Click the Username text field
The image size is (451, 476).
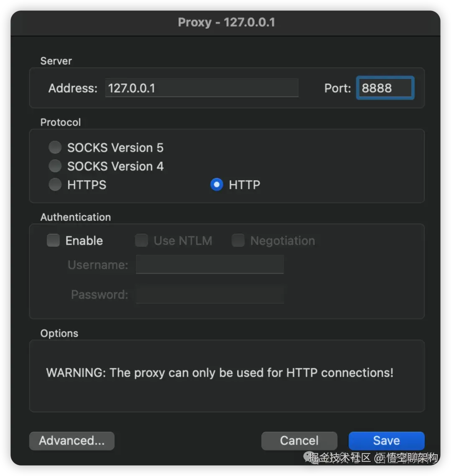coord(210,265)
